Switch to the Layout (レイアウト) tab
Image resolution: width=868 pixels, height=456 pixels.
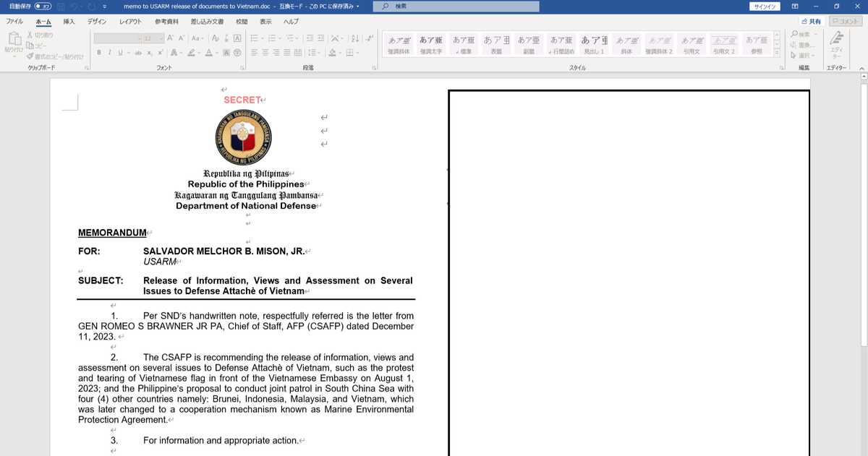(x=130, y=22)
